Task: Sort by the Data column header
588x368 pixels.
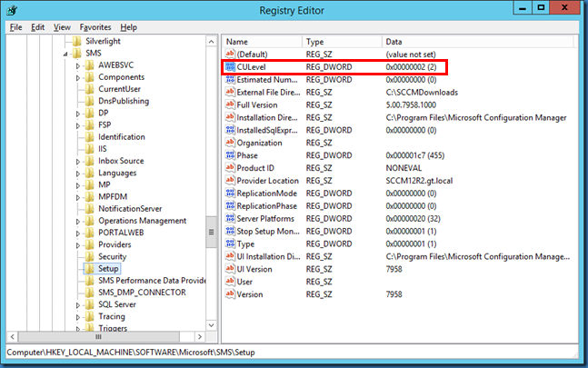Action: point(477,42)
